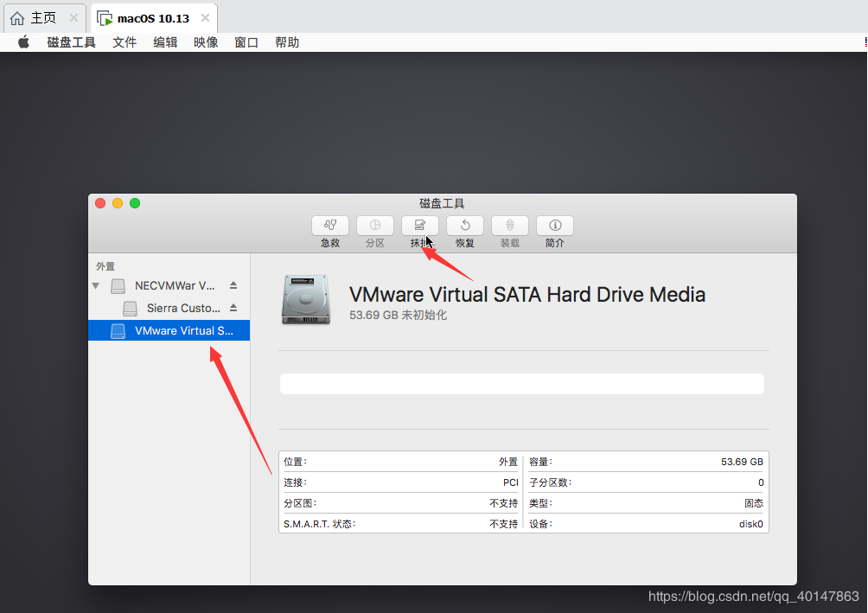Click the Erase (抹掉) toolbar icon
The width and height of the screenshot is (868, 613).
pyautogui.click(x=420, y=226)
